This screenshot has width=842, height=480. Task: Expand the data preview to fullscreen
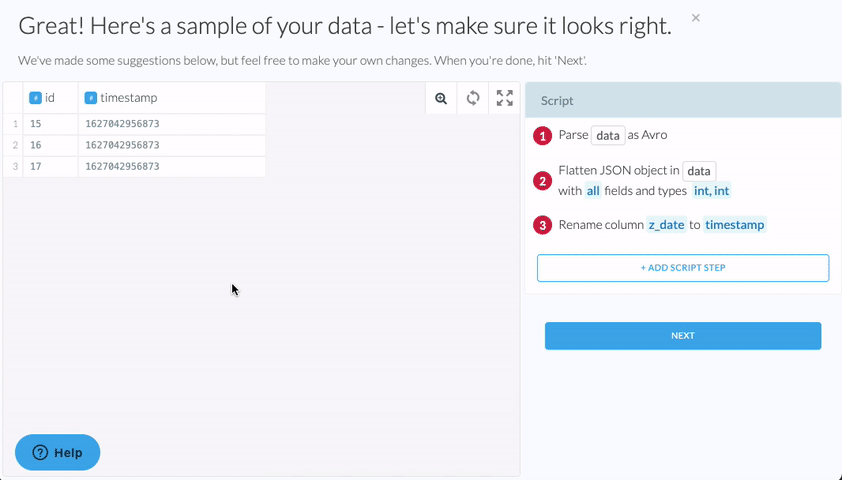(505, 98)
